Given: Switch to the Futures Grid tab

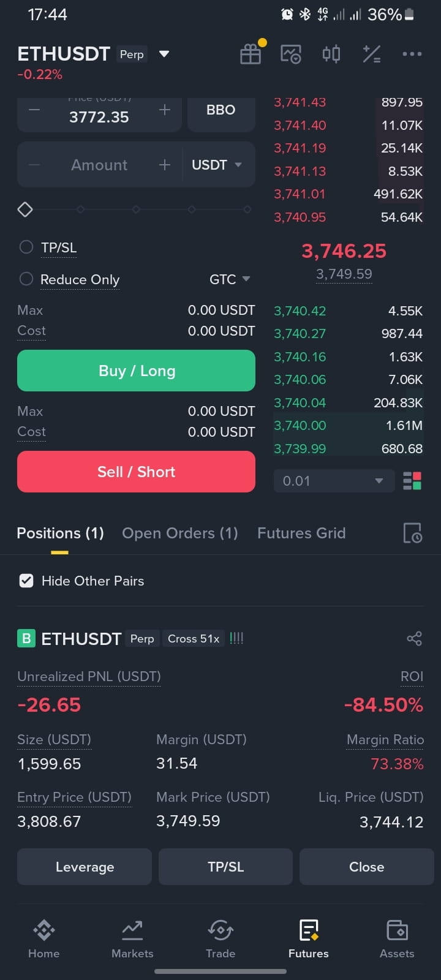Looking at the screenshot, I should click(301, 533).
